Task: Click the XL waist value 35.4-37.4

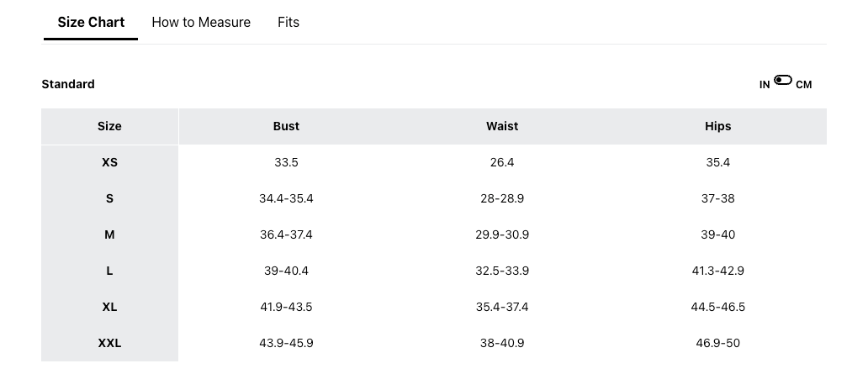Action: tap(502, 307)
